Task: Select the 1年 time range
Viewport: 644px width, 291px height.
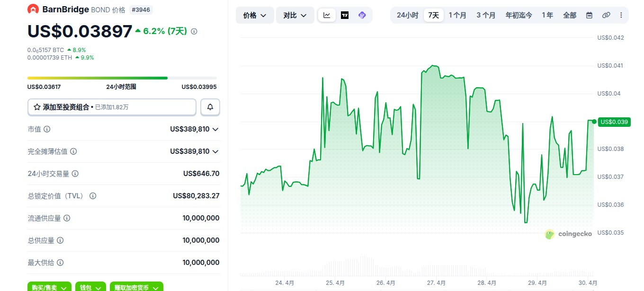Action: [547, 15]
